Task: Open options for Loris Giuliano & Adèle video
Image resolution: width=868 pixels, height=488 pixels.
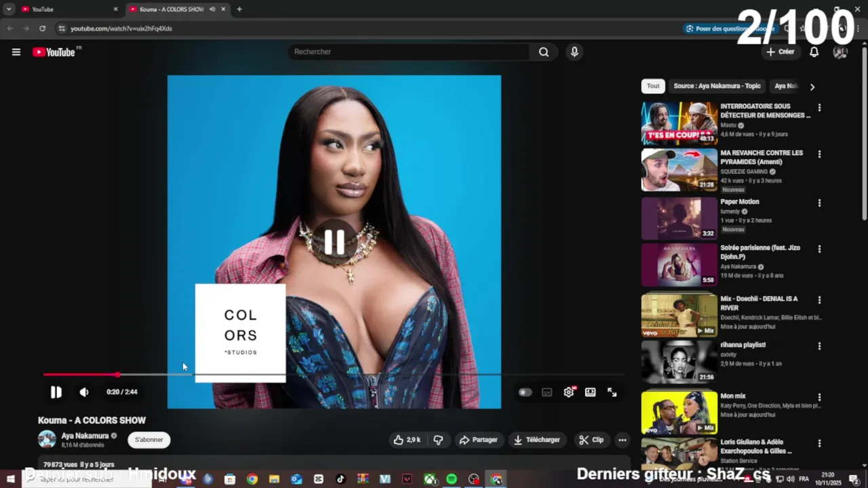Action: [x=819, y=444]
